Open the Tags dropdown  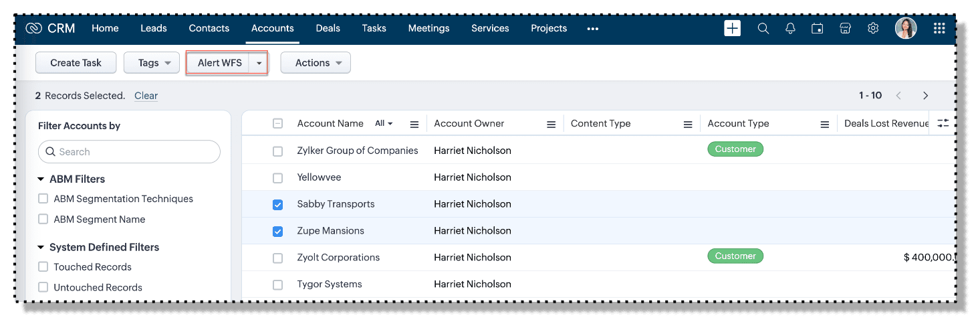tap(152, 63)
